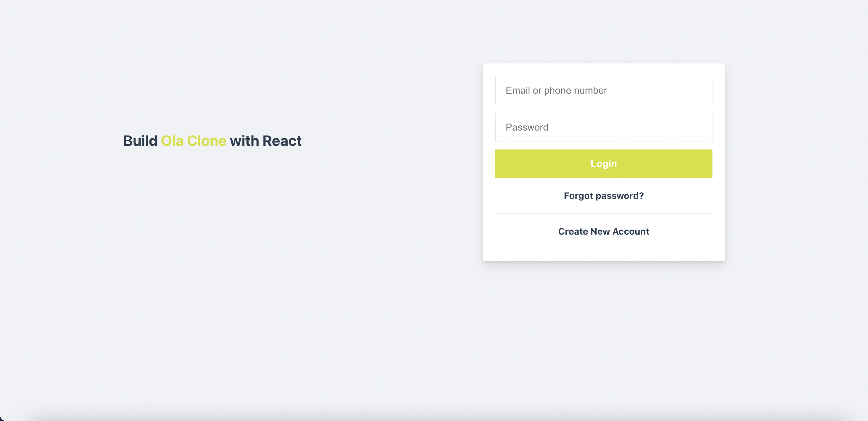The image size is (868, 421).
Task: Click the word 'Clone' in yellow
Action: point(206,141)
